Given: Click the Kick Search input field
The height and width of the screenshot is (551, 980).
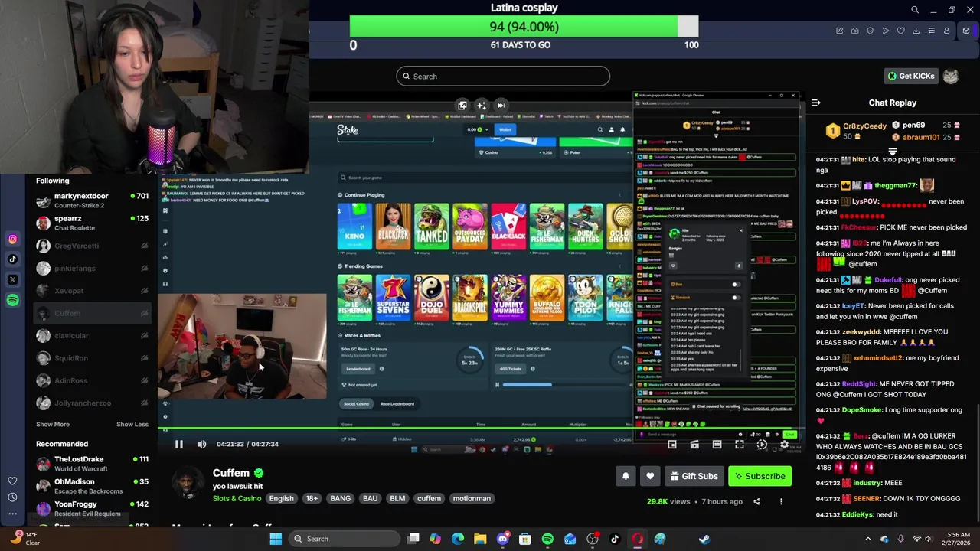Looking at the screenshot, I should coord(503,76).
